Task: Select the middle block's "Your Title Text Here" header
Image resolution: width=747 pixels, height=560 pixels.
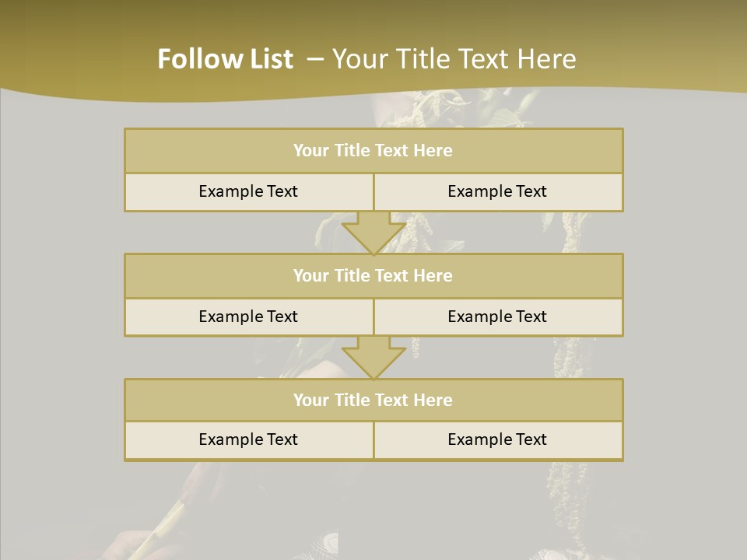Action: pyautogui.click(x=373, y=276)
